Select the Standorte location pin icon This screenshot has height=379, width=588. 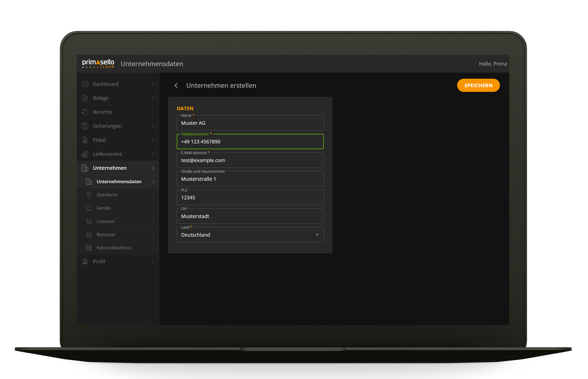coord(89,195)
